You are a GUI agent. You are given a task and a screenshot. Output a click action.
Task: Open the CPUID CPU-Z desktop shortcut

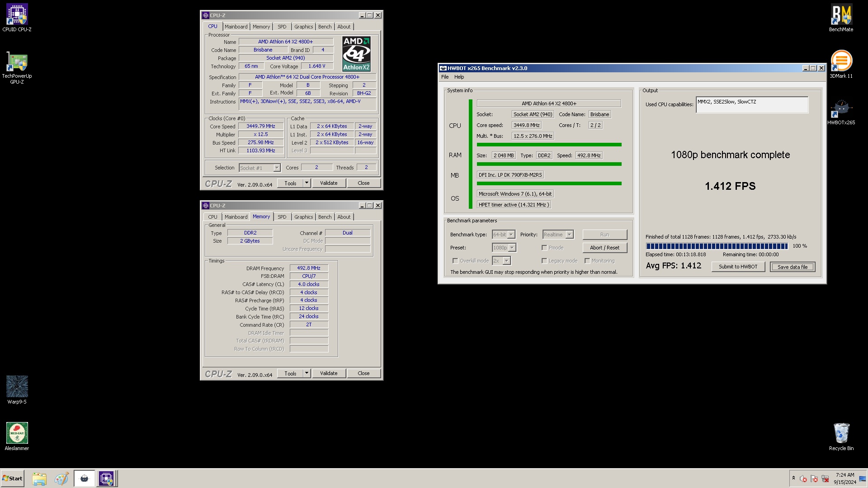(17, 18)
